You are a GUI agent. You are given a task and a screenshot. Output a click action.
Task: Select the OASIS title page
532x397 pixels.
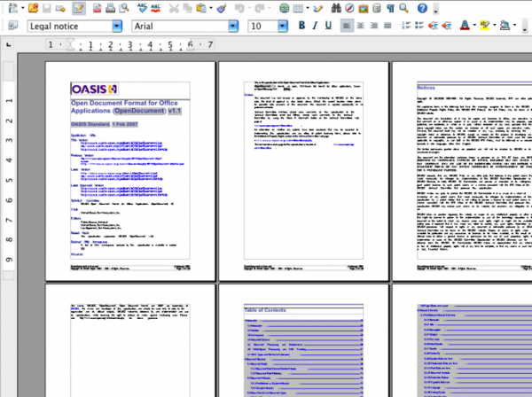click(130, 171)
